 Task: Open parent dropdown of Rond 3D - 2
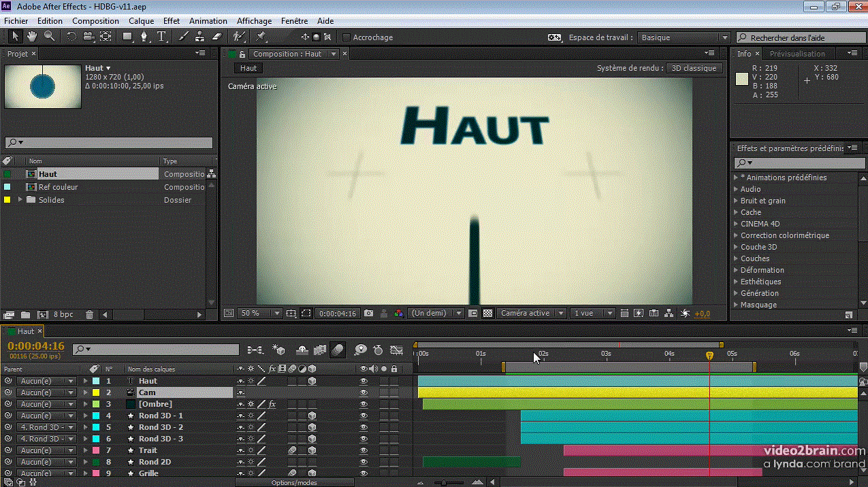click(46, 427)
